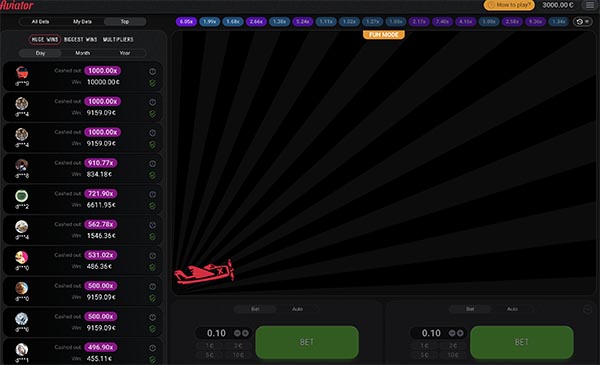Open round info for the 562.78x row
Viewport: 600px width, 365px height.
[152, 225]
